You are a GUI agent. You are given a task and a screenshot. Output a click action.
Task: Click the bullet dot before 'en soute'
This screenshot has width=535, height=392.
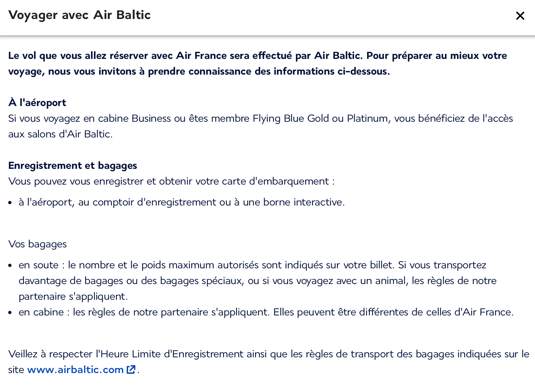coord(10,266)
